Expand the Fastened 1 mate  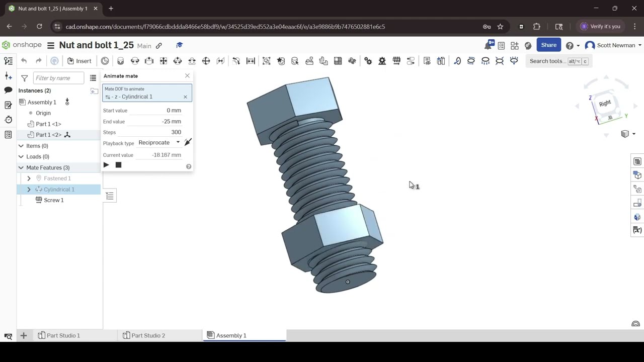pos(29,178)
